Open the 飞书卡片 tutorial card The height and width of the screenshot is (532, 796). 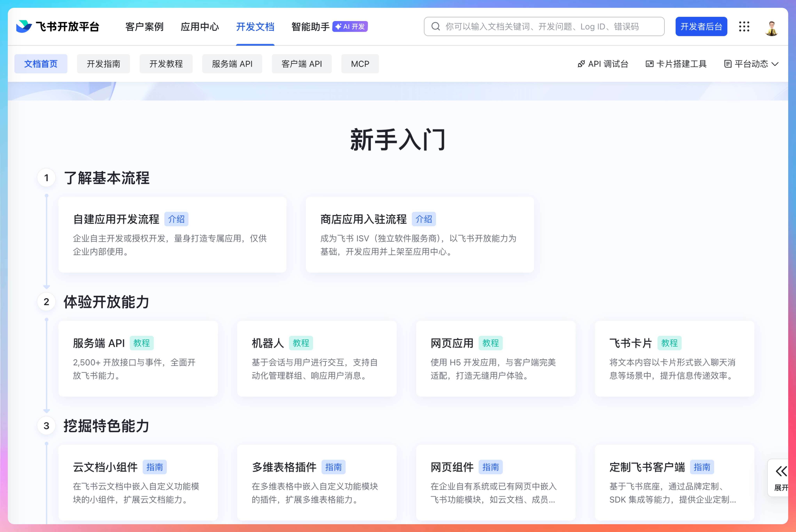tap(674, 359)
